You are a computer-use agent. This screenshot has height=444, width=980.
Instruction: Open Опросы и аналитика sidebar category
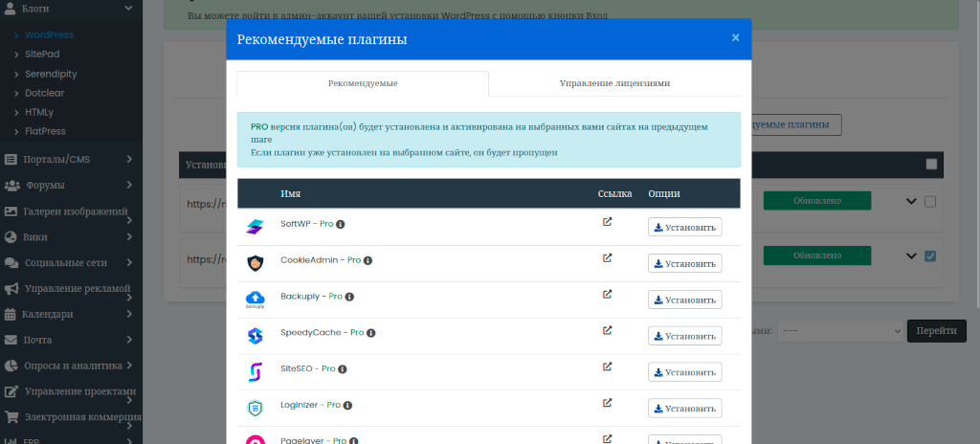(69, 366)
